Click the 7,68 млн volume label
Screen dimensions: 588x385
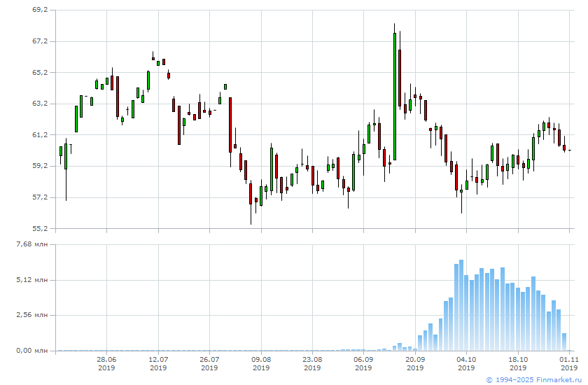point(32,244)
